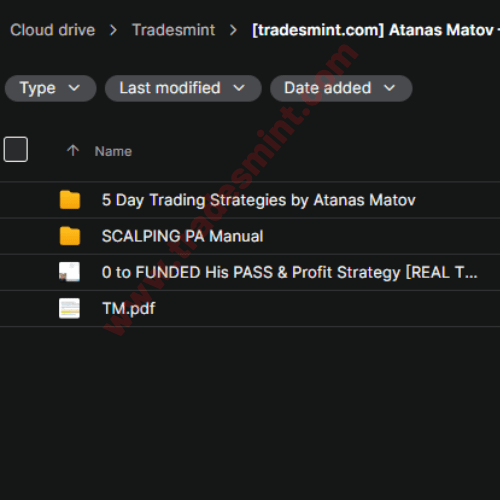Click chevron after Tradesmint breadcrumb
Viewport: 500px width, 500px height.
coord(234,30)
